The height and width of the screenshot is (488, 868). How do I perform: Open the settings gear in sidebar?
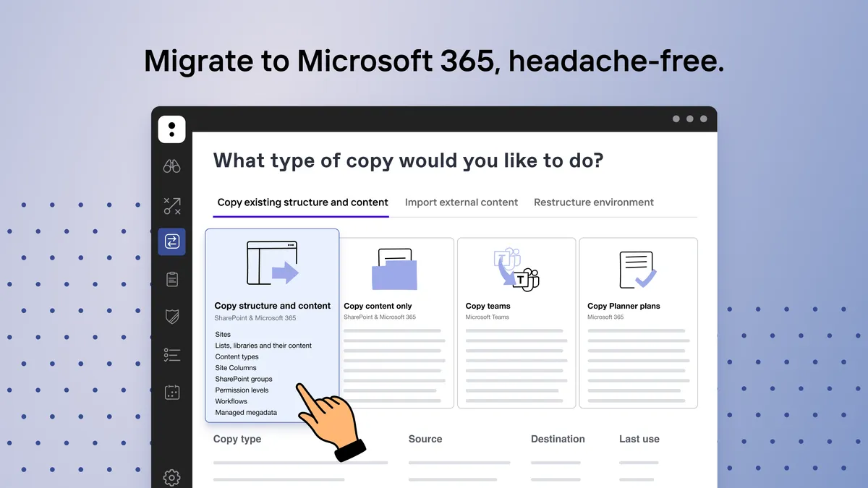171,477
